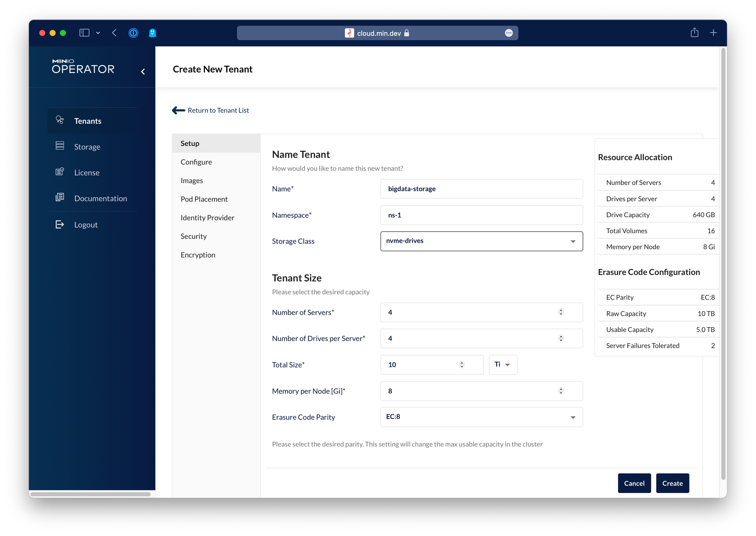This screenshot has height=536, width=756.
Task: Click the Storage sidebar icon
Action: coord(60,146)
